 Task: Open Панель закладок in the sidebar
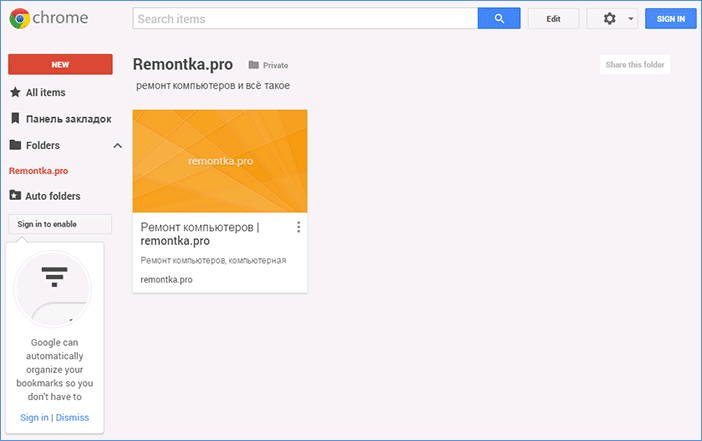tap(68, 118)
